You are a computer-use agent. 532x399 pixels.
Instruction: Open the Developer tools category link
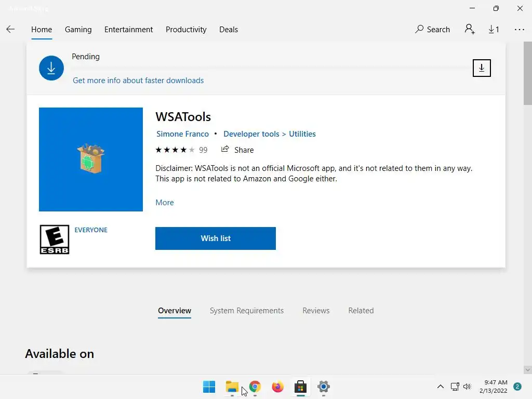251,134
